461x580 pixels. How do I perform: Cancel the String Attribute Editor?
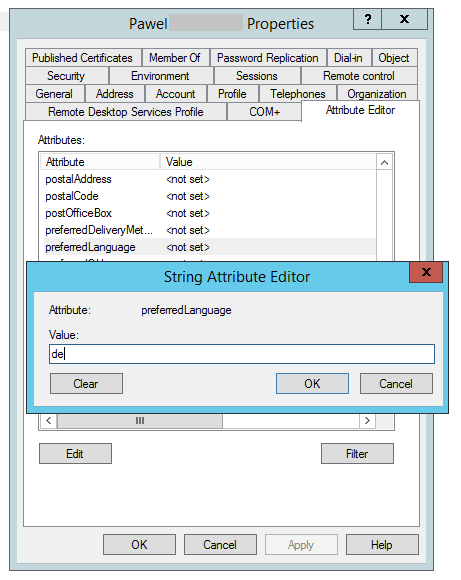point(396,384)
